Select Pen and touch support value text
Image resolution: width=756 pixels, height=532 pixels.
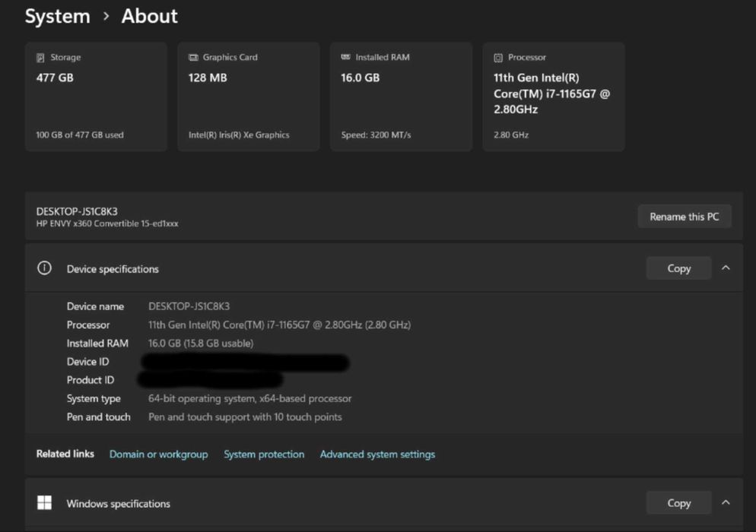[x=245, y=416]
